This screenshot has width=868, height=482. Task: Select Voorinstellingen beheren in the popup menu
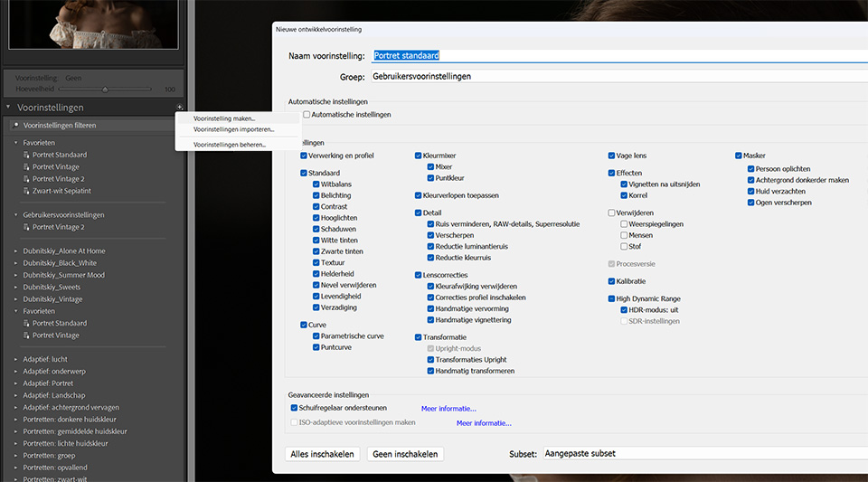pos(230,145)
